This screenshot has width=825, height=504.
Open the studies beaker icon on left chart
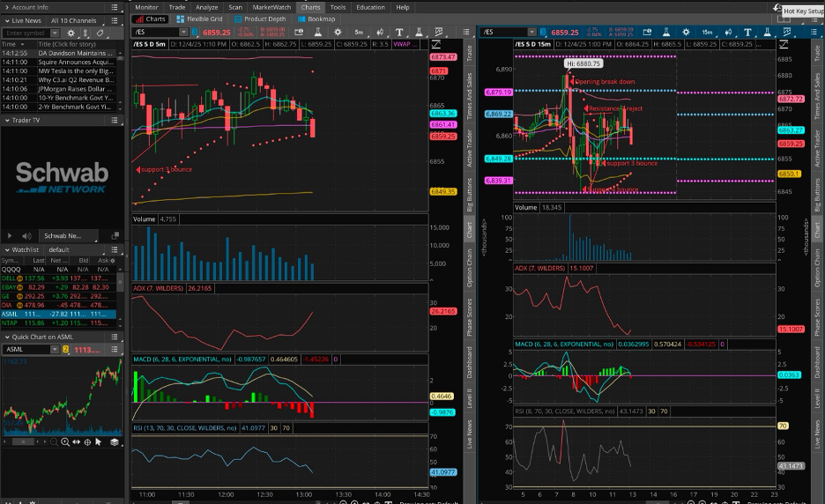(318, 32)
